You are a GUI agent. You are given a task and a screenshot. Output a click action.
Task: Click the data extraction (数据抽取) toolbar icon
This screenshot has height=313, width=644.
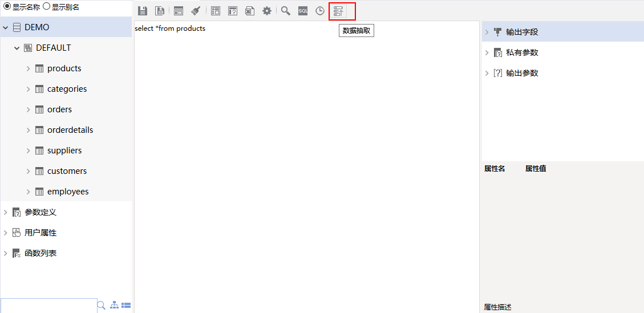(339, 11)
